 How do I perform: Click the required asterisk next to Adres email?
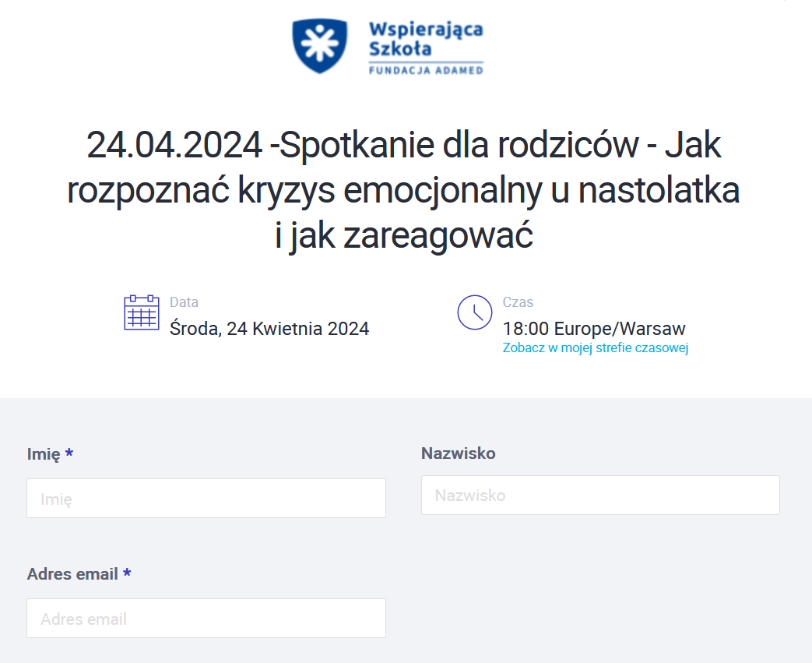pos(127,574)
